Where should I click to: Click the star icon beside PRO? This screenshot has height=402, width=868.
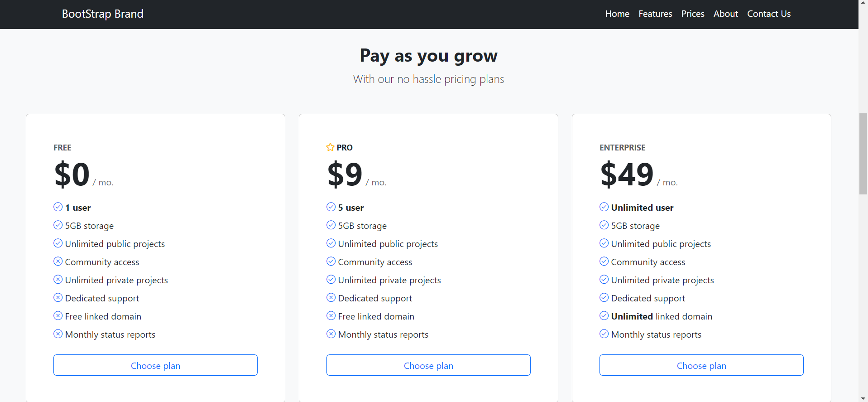(330, 147)
